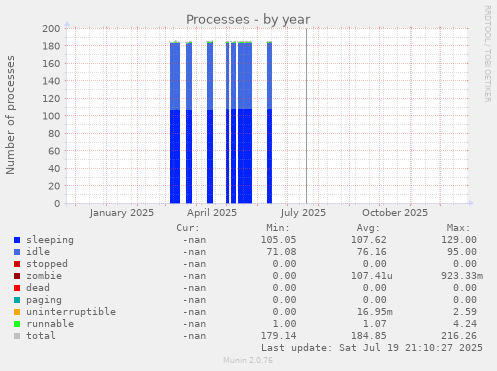Click the 'Munin 2.0.76' footer text
Viewport: 497px width, 371px height.
248,360
